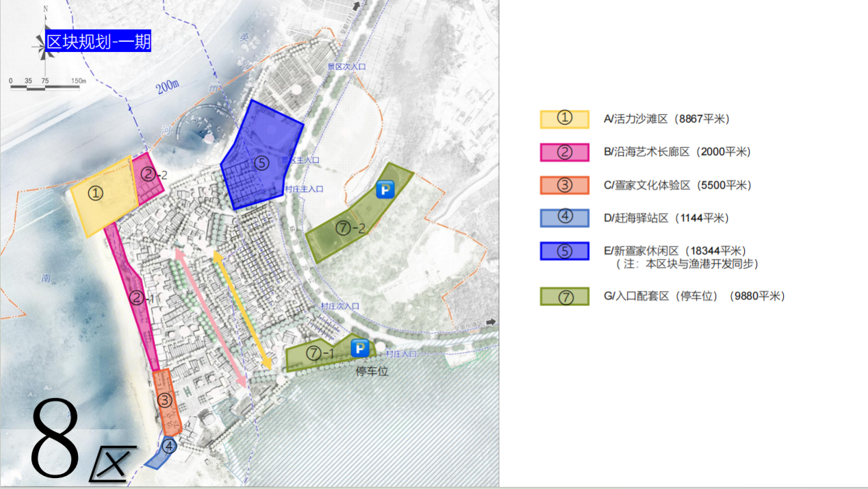Click the circled ③ marker on orange map zone
Image resolution: width=868 pixels, height=489 pixels.
point(164,400)
